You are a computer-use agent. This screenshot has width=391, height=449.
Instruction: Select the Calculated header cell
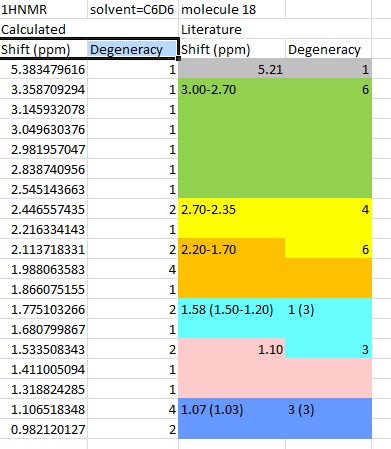click(44, 29)
